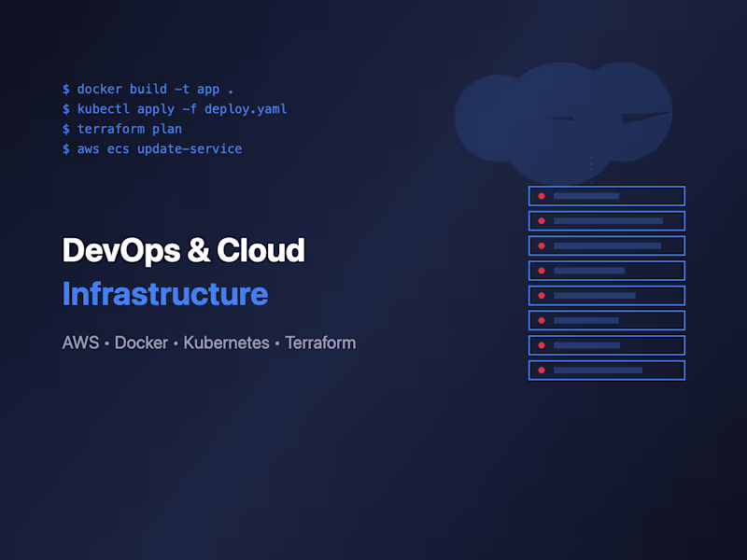Toggle the status light on the third row
Image resolution: width=747 pixels, height=560 pixels.
(x=543, y=245)
